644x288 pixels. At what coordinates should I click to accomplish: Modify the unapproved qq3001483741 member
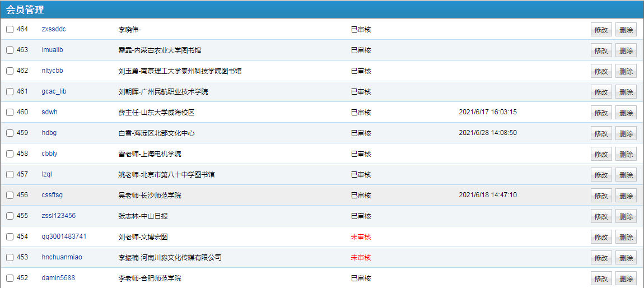click(601, 237)
